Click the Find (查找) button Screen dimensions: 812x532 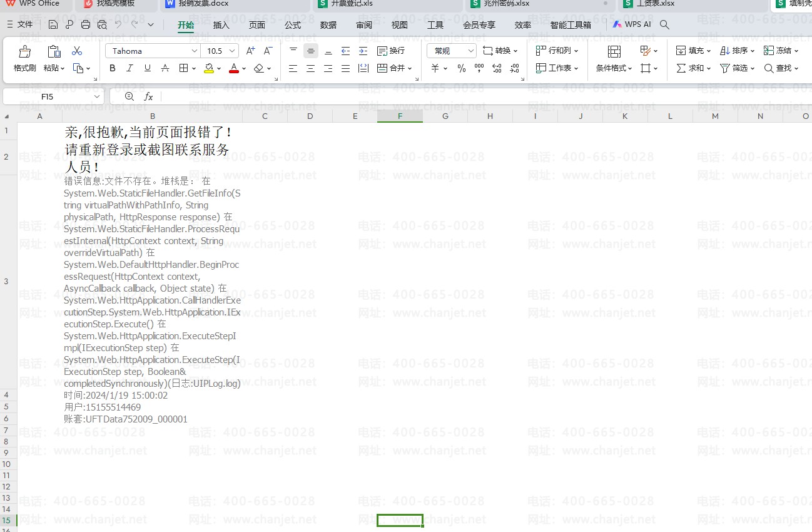[781, 68]
